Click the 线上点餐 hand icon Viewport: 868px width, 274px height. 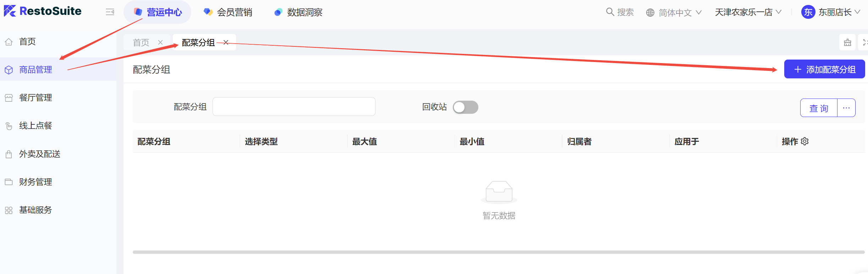(x=9, y=126)
